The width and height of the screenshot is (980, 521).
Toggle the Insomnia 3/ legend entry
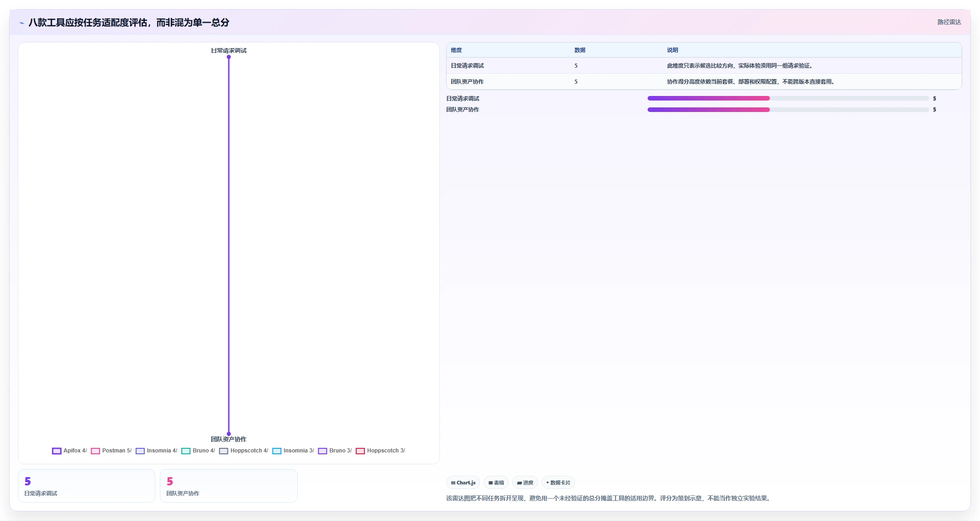[293, 451]
